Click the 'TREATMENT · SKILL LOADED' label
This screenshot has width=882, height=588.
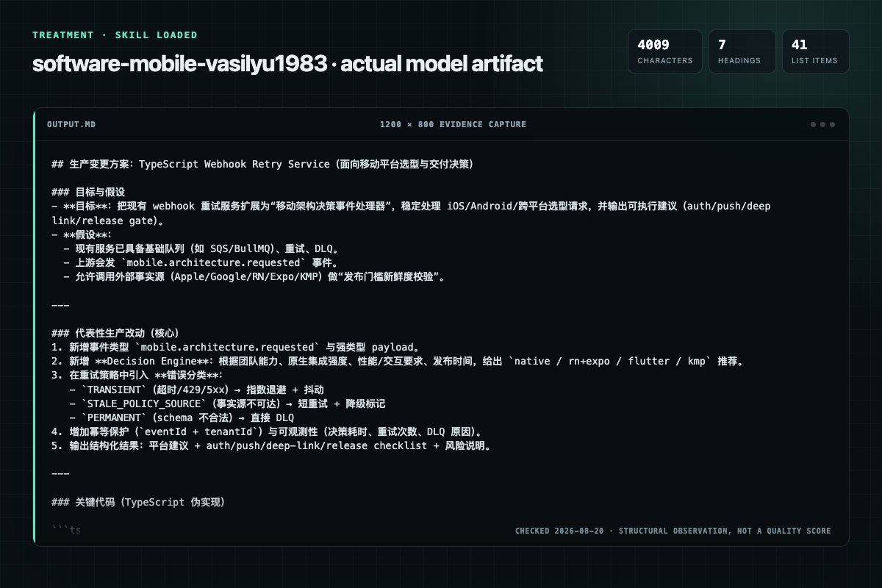point(115,35)
